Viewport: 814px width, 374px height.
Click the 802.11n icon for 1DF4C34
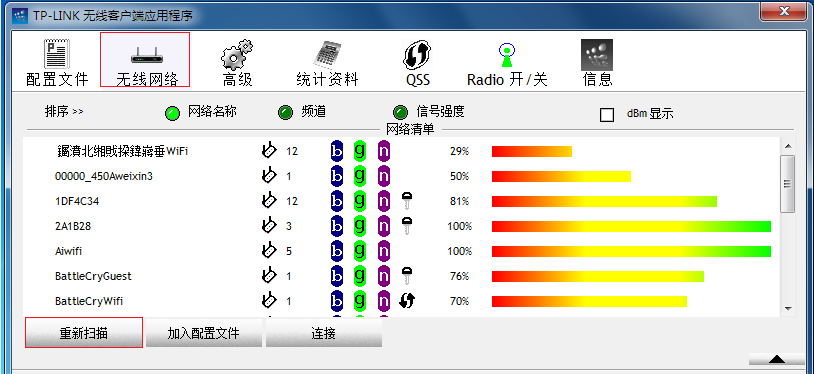click(x=384, y=201)
